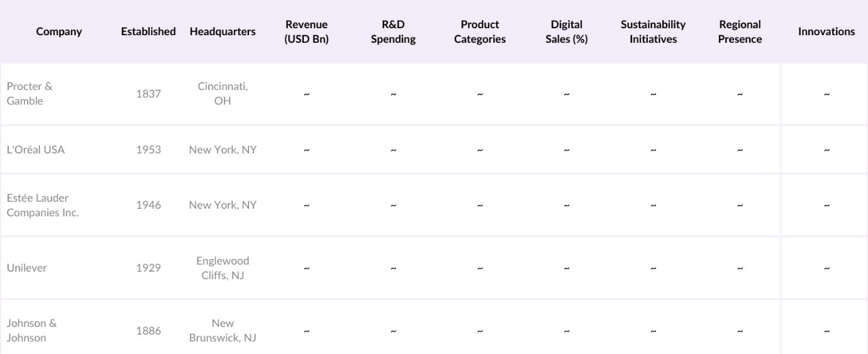Select the R&D Spending column header

(392, 31)
